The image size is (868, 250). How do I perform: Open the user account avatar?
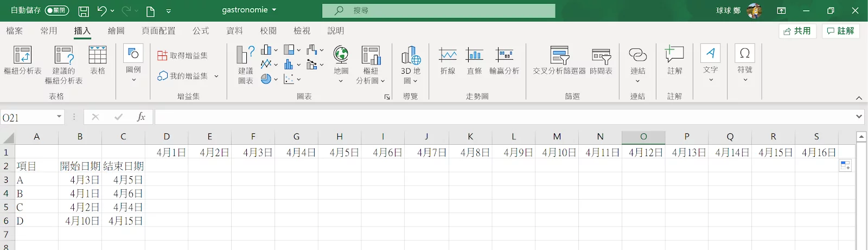(754, 10)
